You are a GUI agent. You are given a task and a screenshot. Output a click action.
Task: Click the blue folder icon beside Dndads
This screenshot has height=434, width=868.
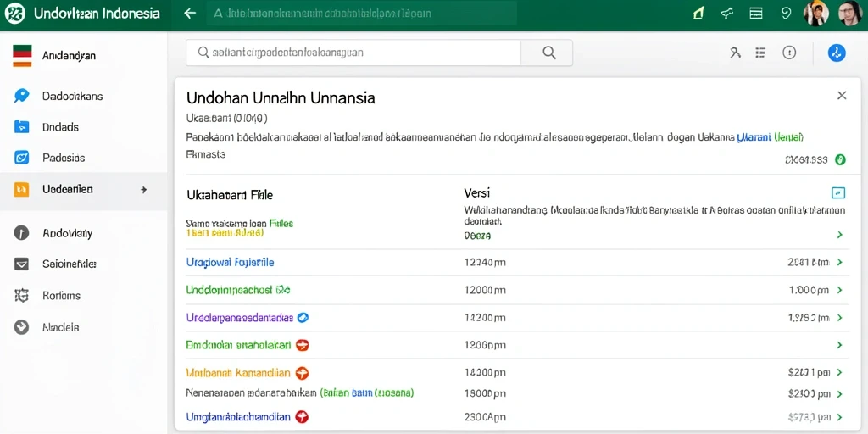pyautogui.click(x=21, y=127)
